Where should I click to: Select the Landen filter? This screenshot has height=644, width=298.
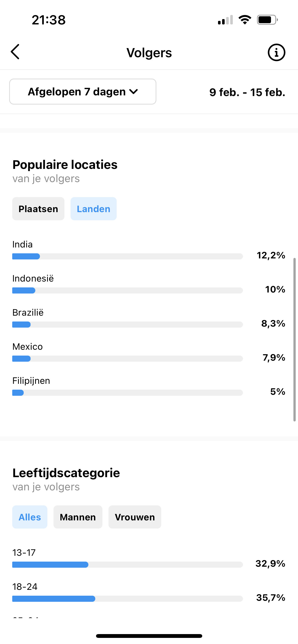coord(93,209)
